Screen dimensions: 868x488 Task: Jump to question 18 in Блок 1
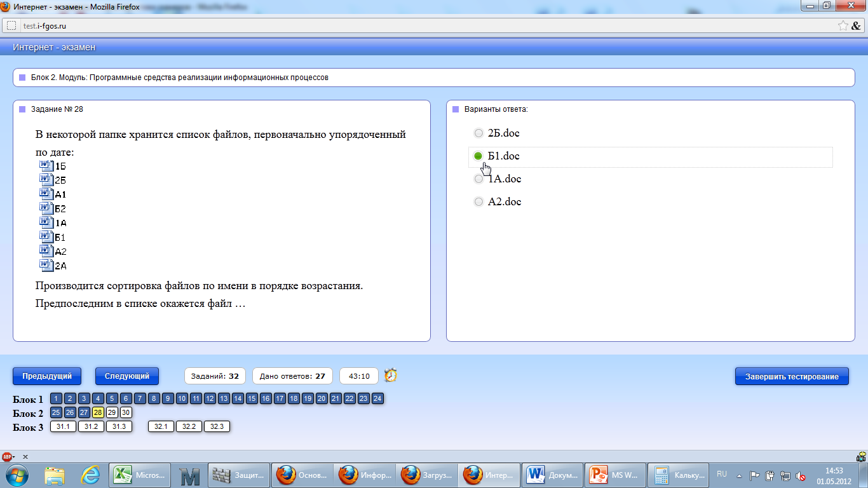(294, 399)
